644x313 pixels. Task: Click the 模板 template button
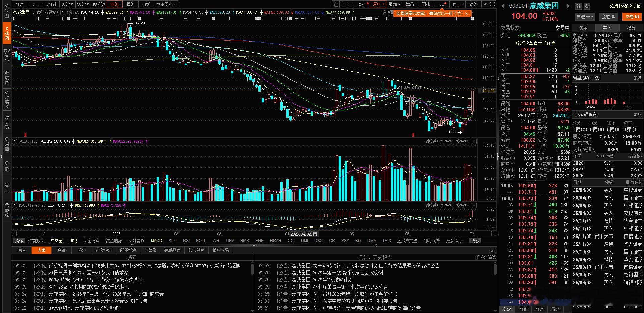[x=475, y=241]
